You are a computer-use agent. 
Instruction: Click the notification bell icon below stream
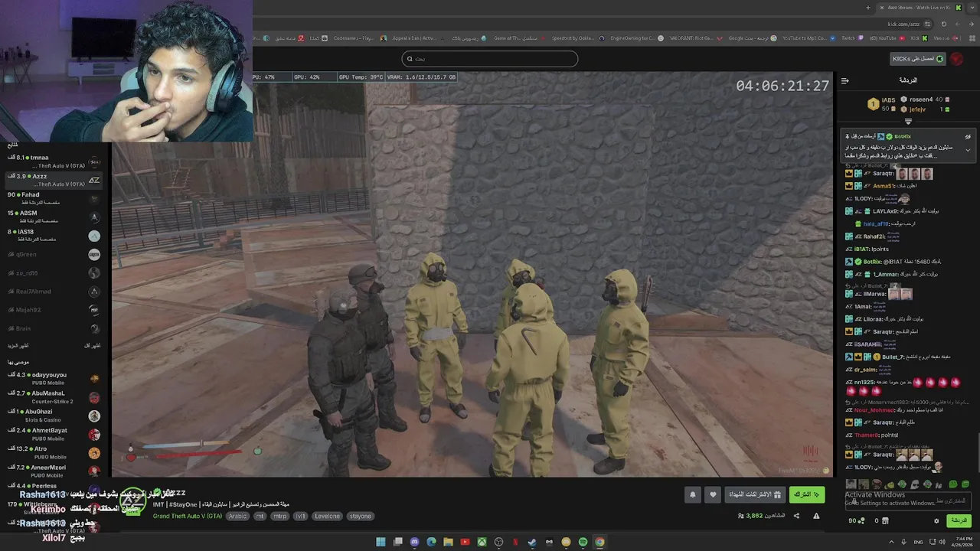click(x=693, y=494)
